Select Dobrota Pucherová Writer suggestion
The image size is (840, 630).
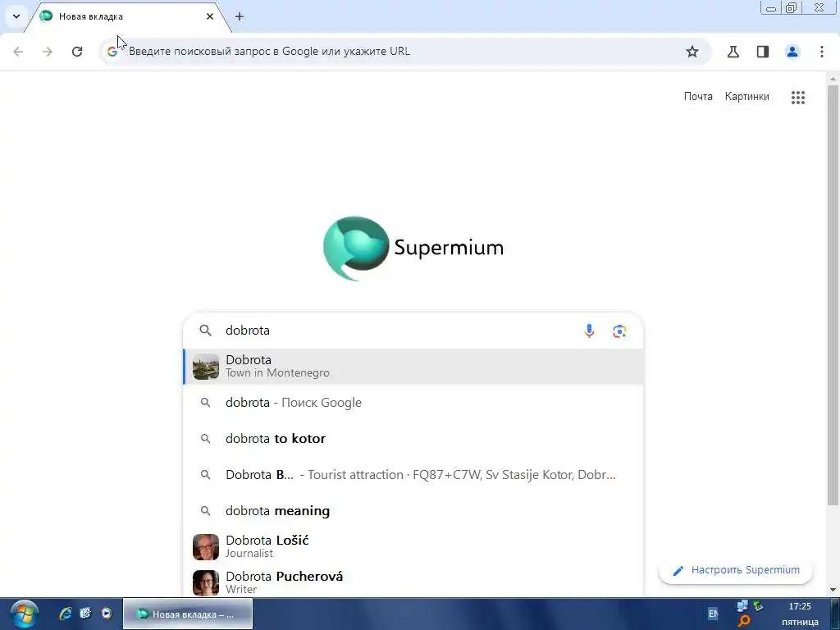pyautogui.click(x=413, y=582)
